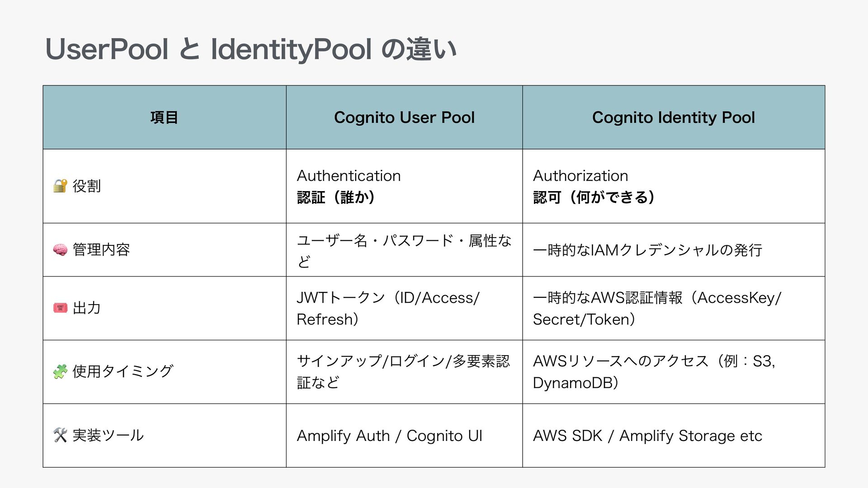Click the ユーザー名・パスワード cell
Image resolution: width=868 pixels, height=488 pixels.
404,250
